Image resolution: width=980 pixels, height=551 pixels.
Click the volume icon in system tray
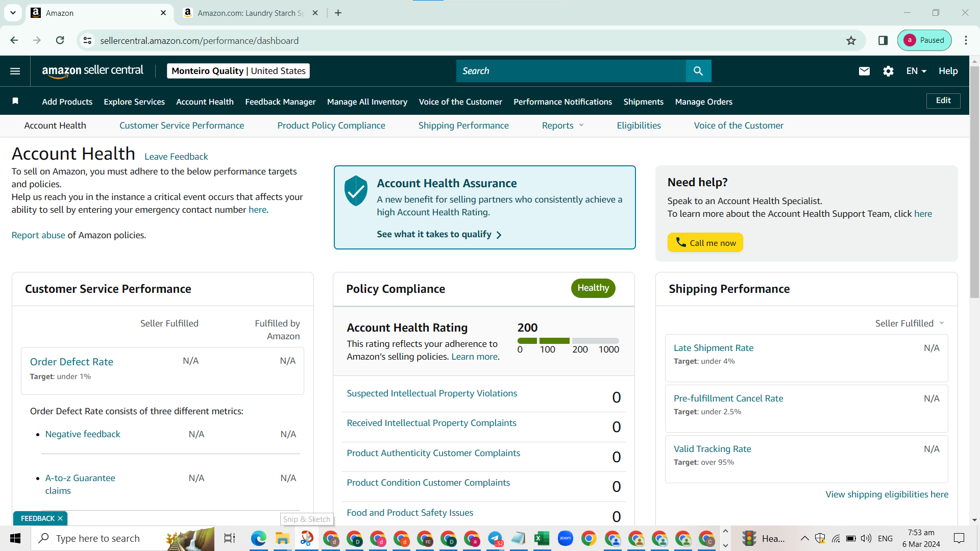tap(866, 538)
